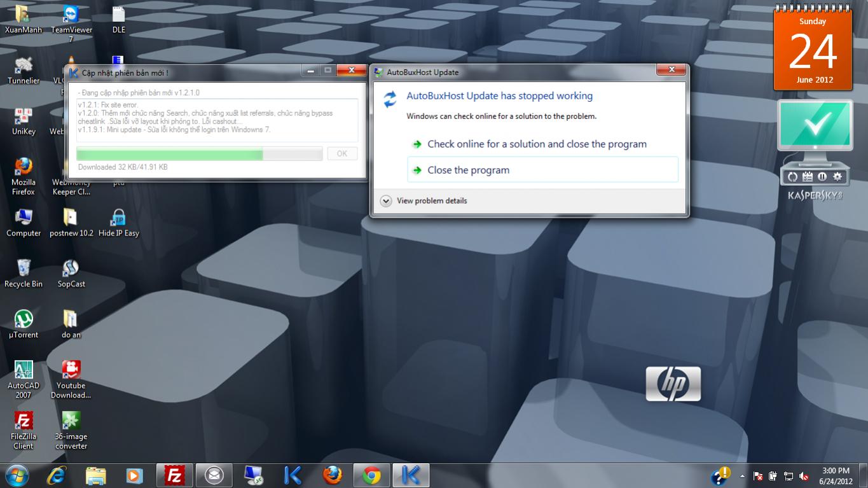Launch the 36-image converter shortcut

tap(71, 422)
